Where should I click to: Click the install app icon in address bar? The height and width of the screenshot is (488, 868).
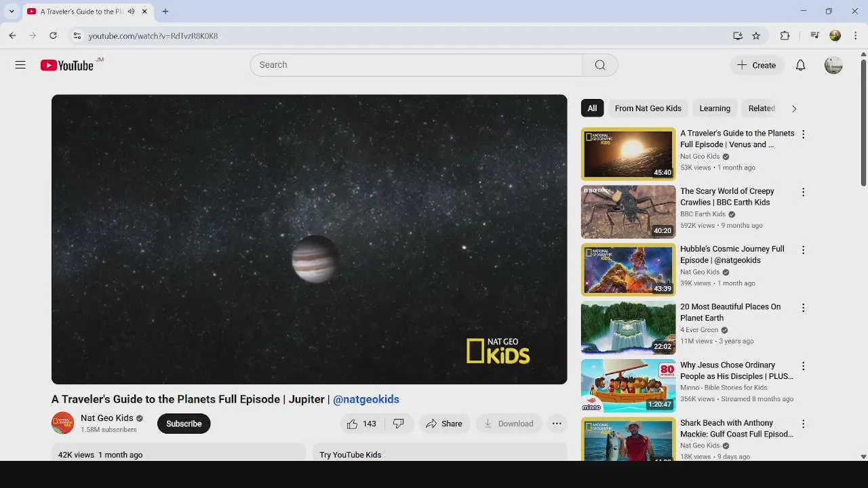tap(738, 36)
